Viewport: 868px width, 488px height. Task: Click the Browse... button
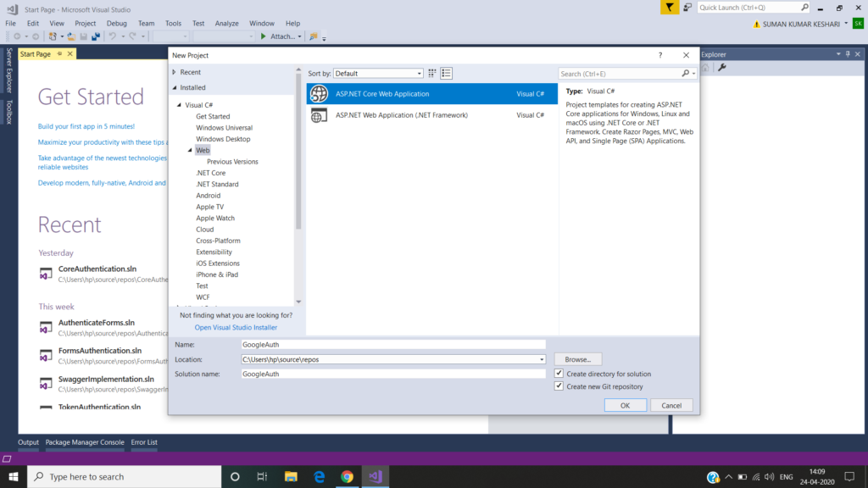[x=578, y=359]
